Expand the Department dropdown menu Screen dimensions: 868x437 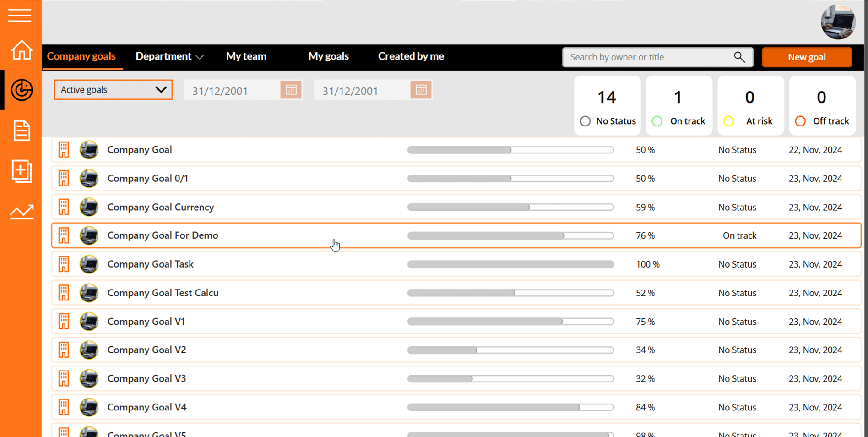[x=169, y=56]
